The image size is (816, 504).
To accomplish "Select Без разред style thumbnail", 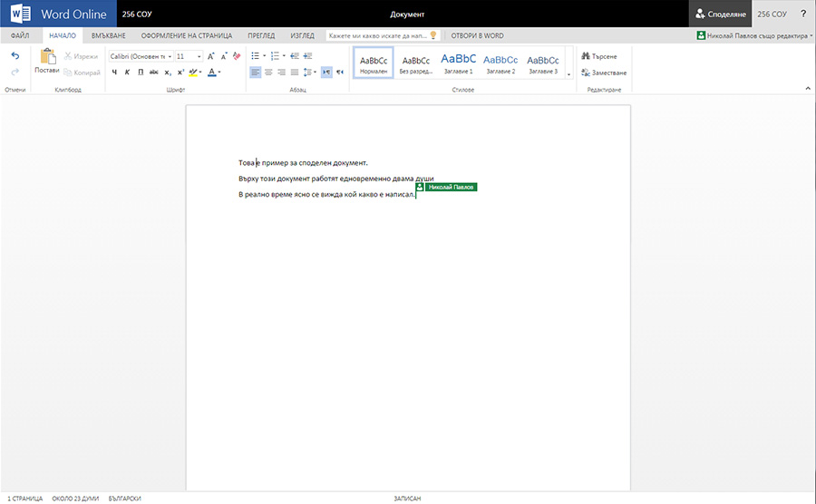I will click(416, 63).
